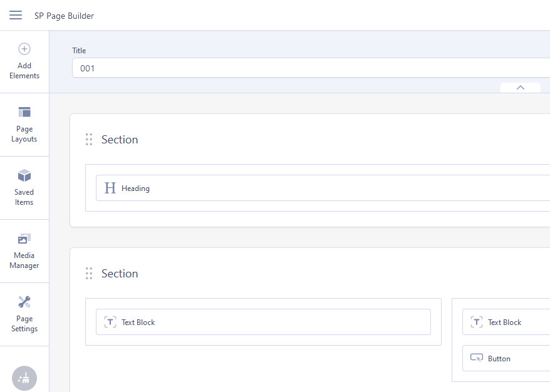Select the left column Text Block
This screenshot has width=550, height=392.
(263, 322)
